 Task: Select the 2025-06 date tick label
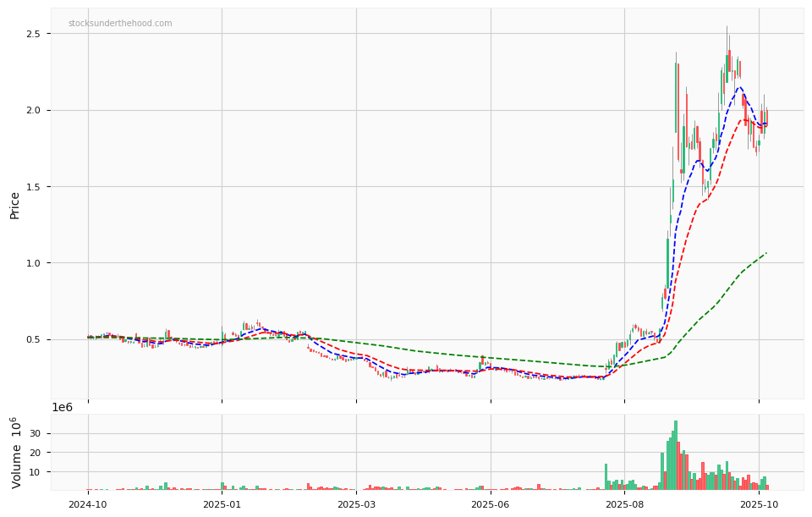tap(491, 504)
